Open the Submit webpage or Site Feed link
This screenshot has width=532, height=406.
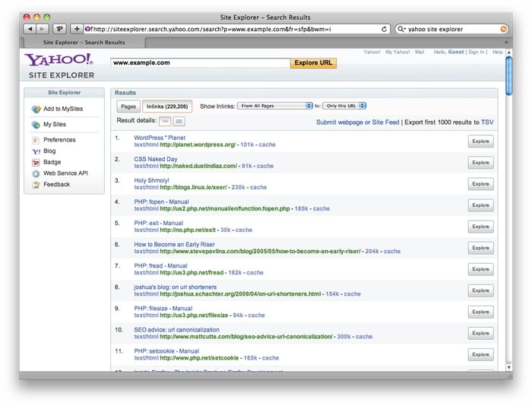click(358, 122)
